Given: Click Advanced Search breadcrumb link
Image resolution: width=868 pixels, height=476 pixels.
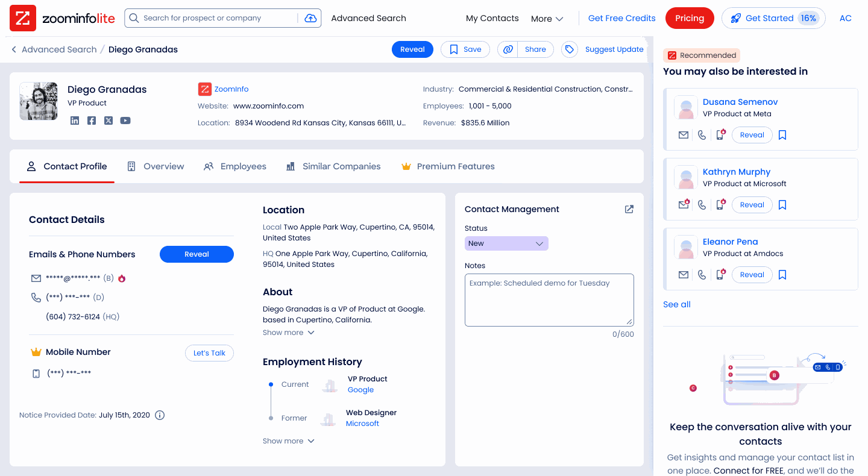Looking at the screenshot, I should 59,49.
